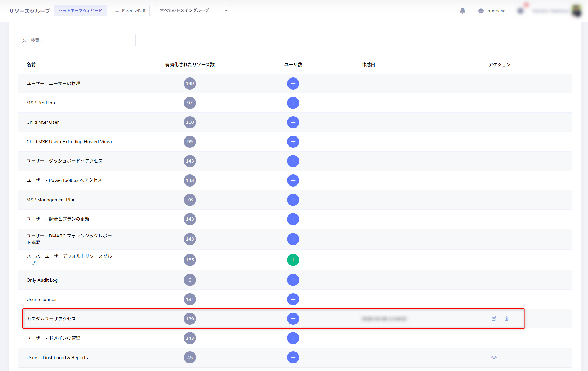The height and width of the screenshot is (371, 588).
Task: Click the green user count badge on スーパーユーザーデフォルトリソースグループ
Action: tap(293, 260)
